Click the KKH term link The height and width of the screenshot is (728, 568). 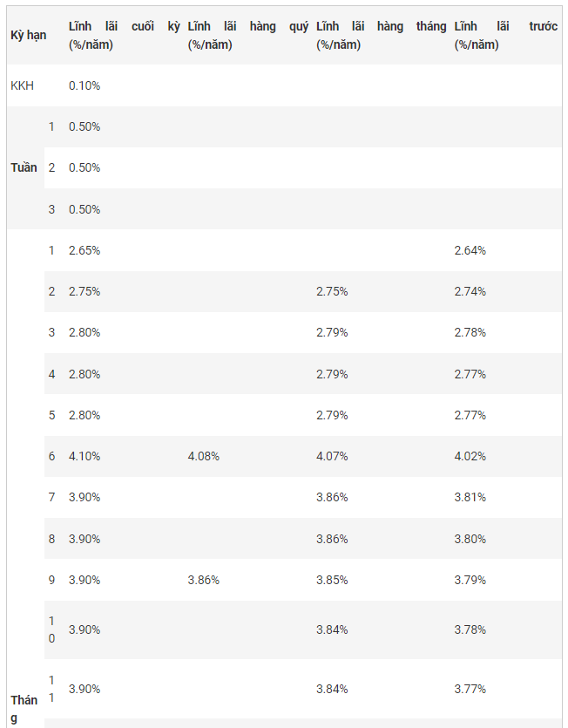tap(23, 85)
